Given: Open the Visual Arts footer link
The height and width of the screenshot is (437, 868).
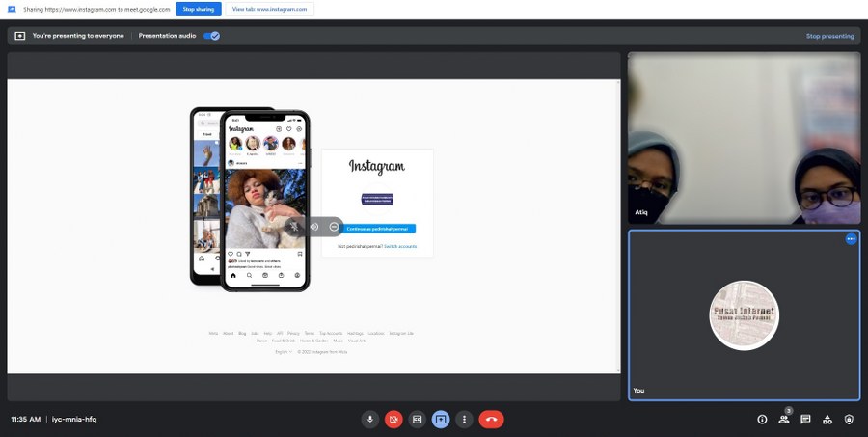Looking at the screenshot, I should 357,341.
